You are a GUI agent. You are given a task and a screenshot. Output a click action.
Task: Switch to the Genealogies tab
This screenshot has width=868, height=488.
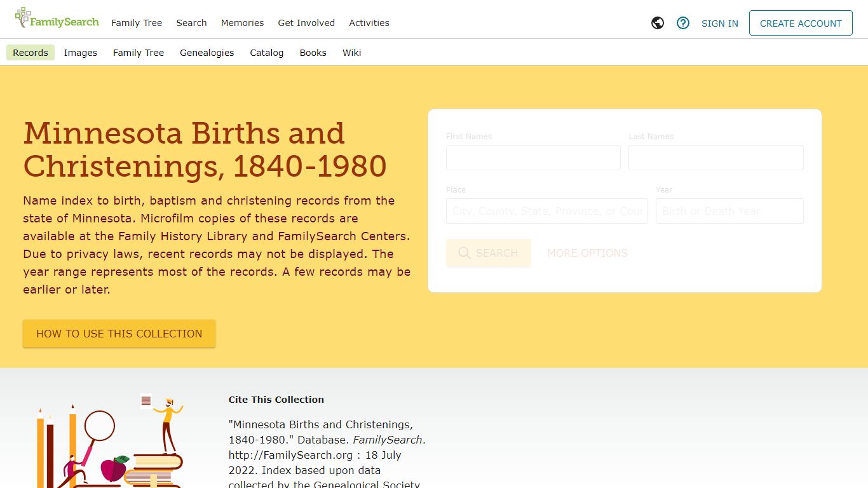(x=207, y=53)
